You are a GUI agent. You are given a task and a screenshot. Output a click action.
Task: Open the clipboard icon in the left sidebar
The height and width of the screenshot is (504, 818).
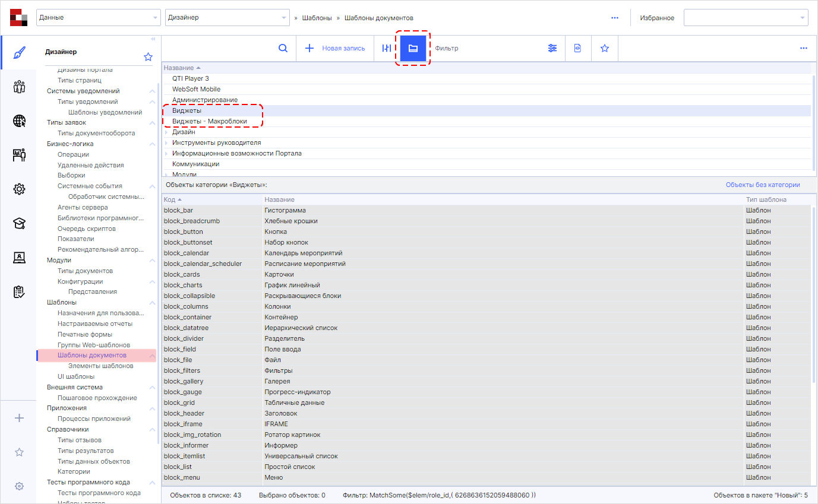[18, 292]
